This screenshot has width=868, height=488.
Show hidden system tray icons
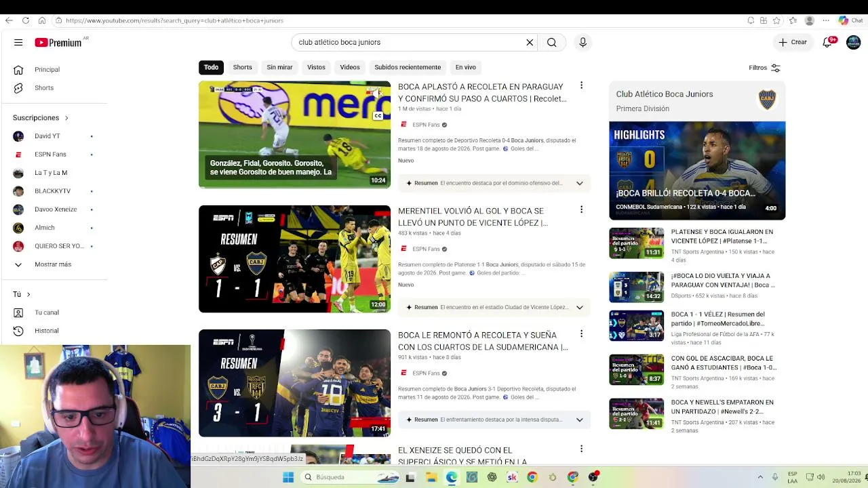[x=760, y=477]
